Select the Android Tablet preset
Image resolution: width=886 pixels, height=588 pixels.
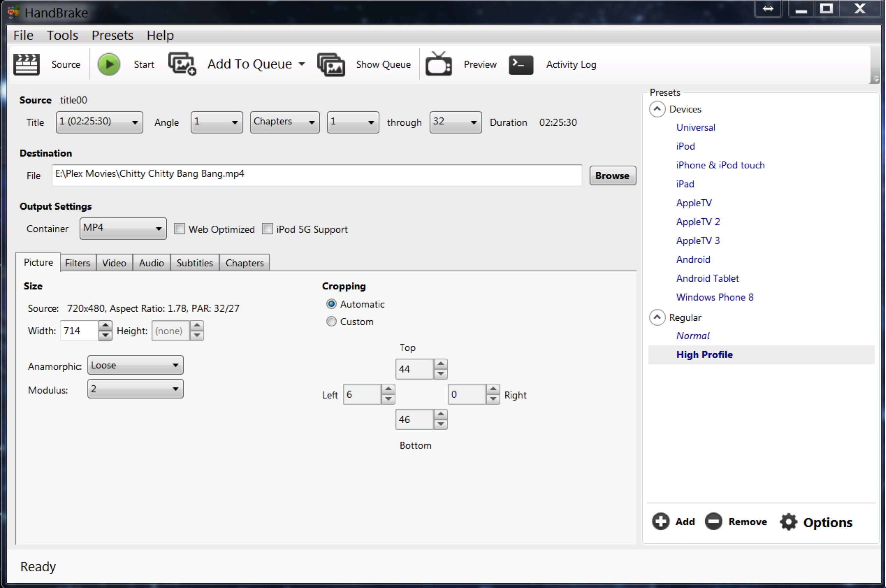coord(707,278)
